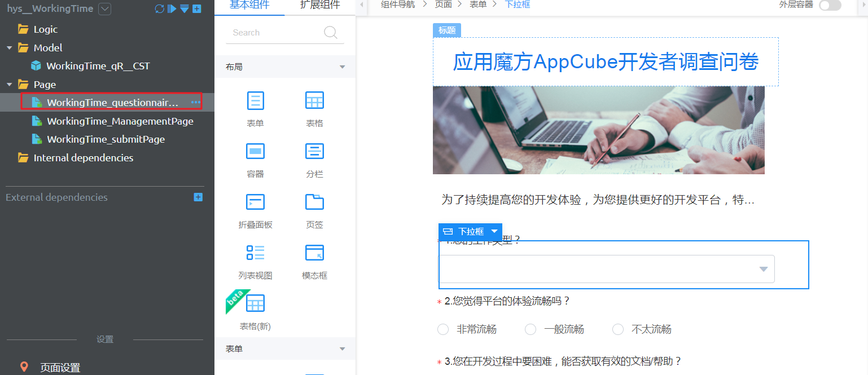Collapse the Model folder arrow
Image resolution: width=868 pixels, height=375 pixels.
tap(10, 48)
